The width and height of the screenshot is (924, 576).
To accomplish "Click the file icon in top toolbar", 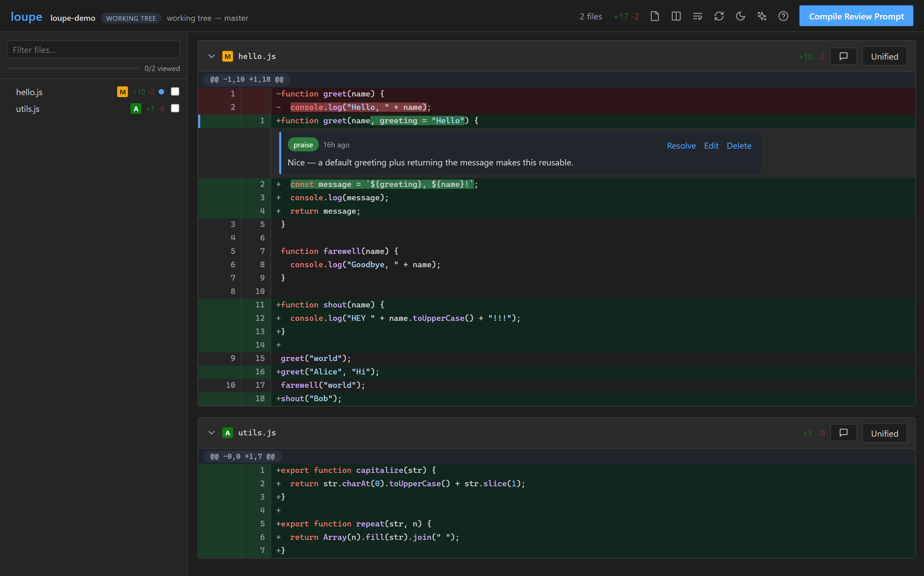I will (x=654, y=16).
